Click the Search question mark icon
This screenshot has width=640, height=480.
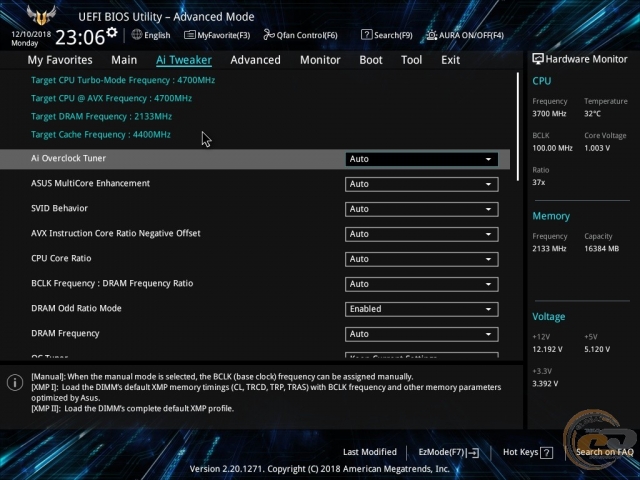pos(367,35)
